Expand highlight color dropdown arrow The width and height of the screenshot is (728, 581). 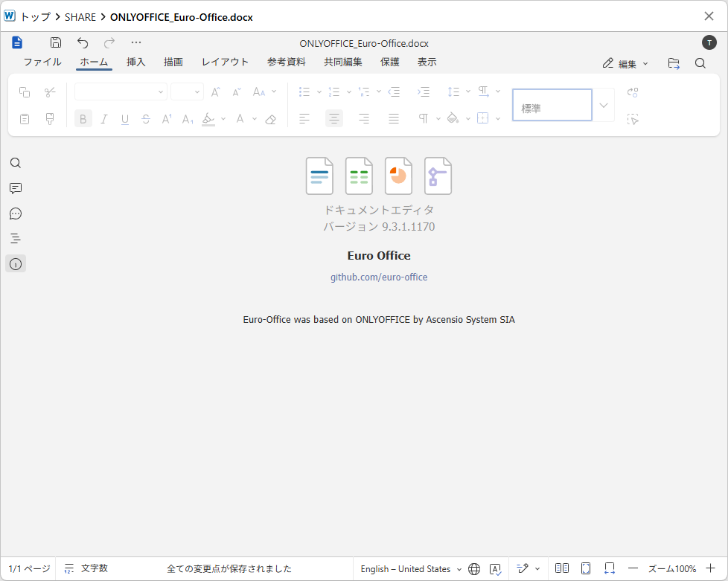click(223, 119)
